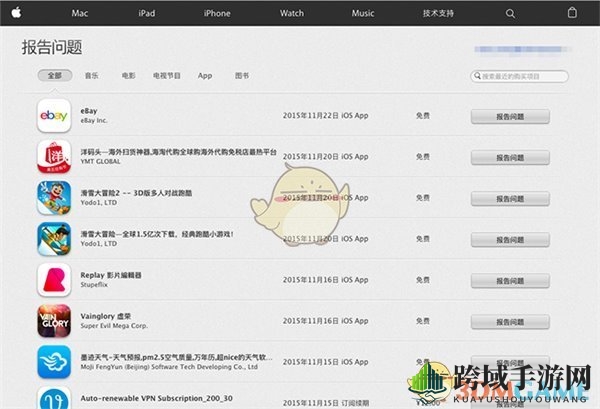Click the Replay pink R app icon

click(54, 280)
